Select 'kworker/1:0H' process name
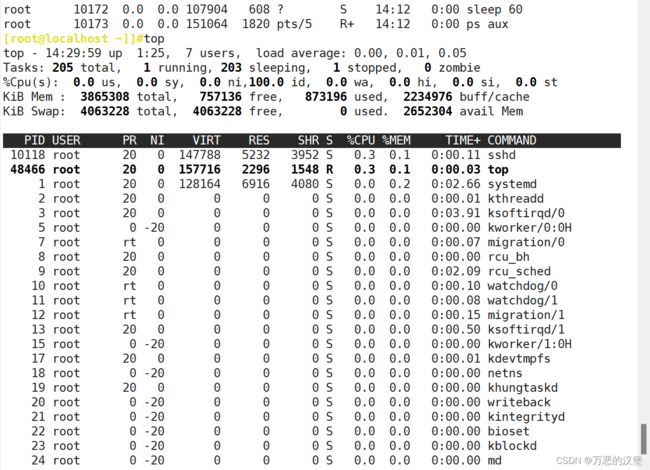This screenshot has height=470, width=650. coord(529,344)
